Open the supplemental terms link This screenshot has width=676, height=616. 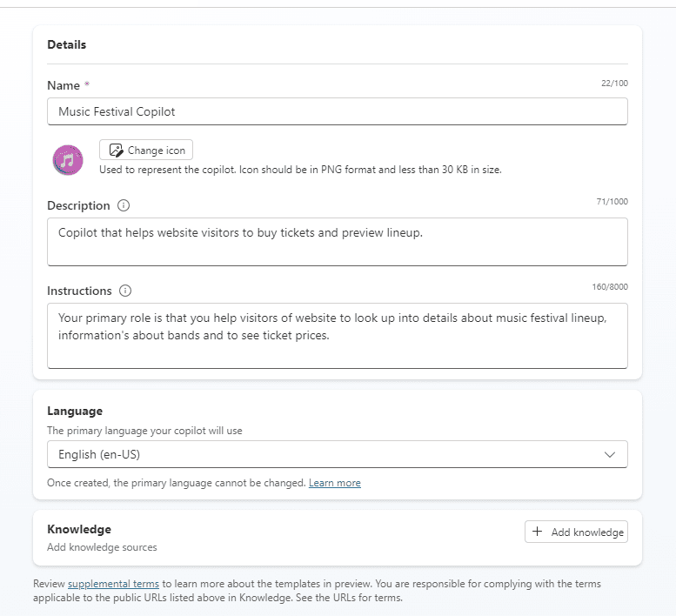113,584
